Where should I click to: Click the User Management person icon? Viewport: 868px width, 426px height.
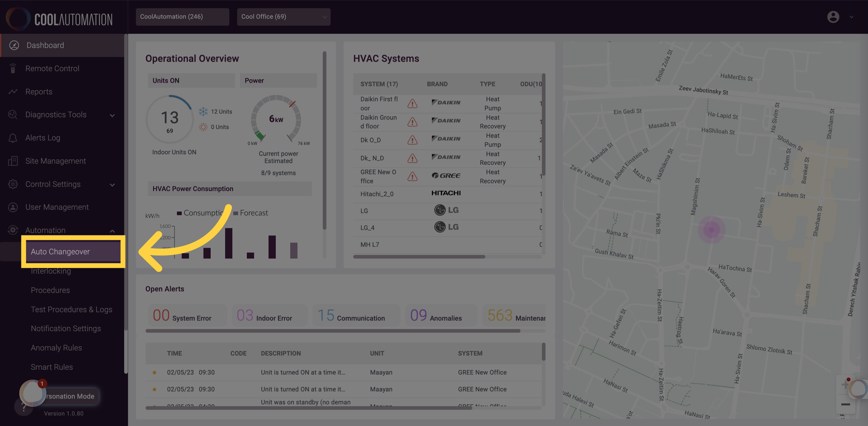[x=13, y=207]
